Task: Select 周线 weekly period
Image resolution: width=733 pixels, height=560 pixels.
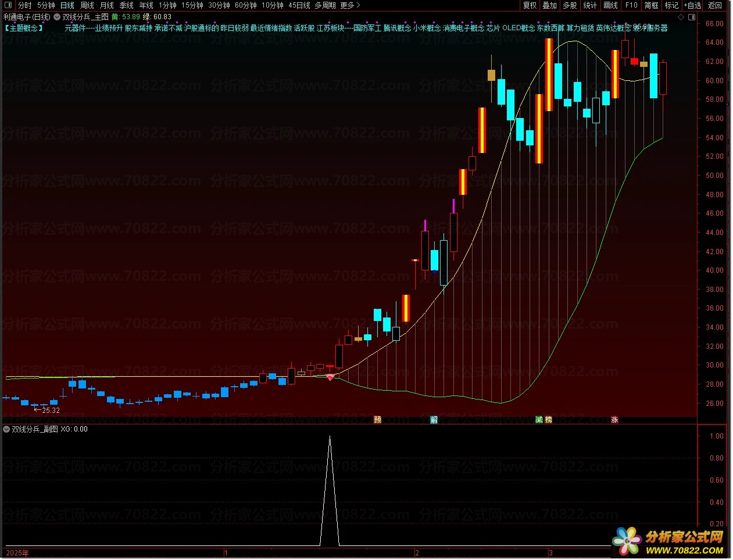Action: tap(87, 5)
